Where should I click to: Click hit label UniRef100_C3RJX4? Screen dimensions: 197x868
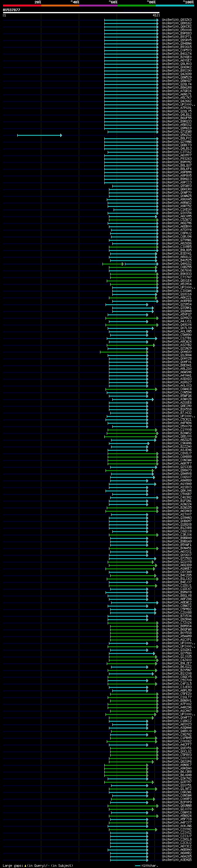click(177, 535)
